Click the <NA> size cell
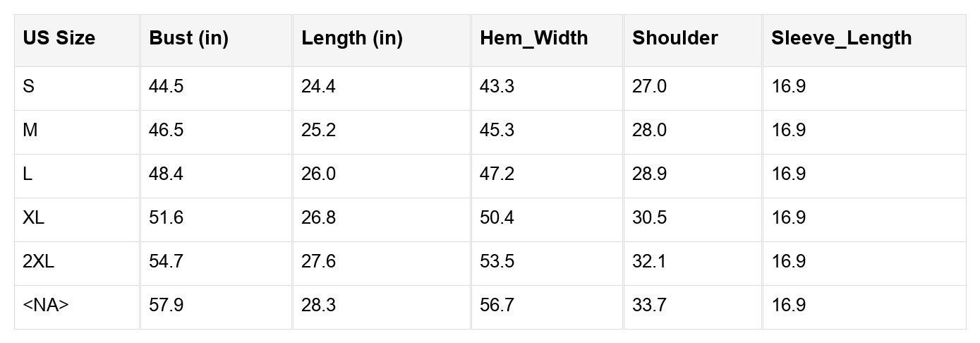Screen dimensions: 980x343 click(46, 306)
